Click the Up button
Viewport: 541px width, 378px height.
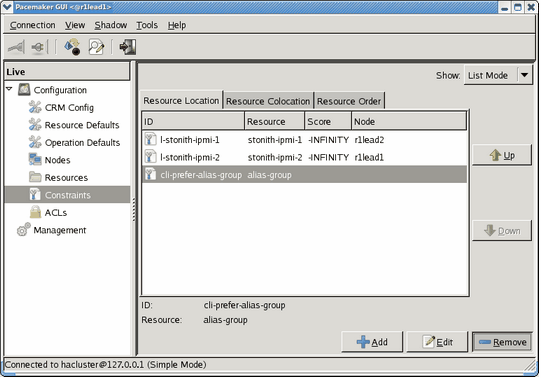tap(502, 155)
